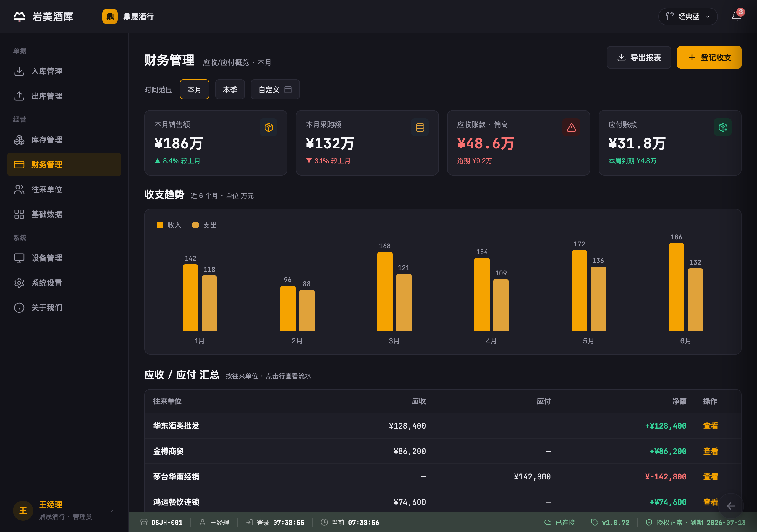Click the 鸿运餐饮连锁 row name
Screen dimensions: 757x532
tap(176, 502)
